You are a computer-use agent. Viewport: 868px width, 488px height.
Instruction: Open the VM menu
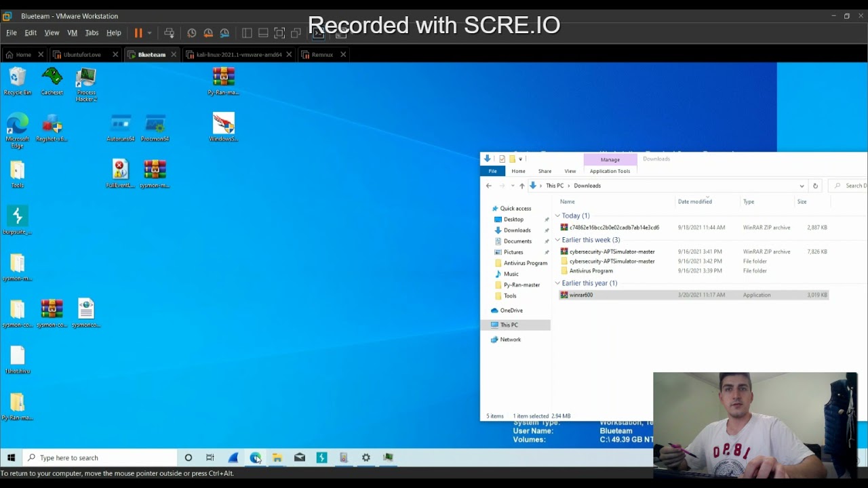(x=72, y=33)
